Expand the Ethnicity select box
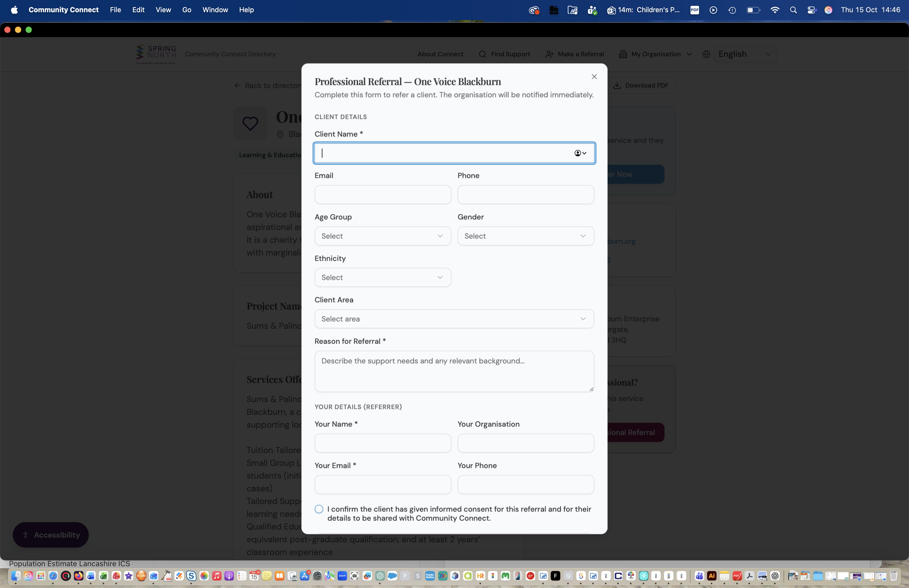Screen dimensions: 909x588 (383, 278)
